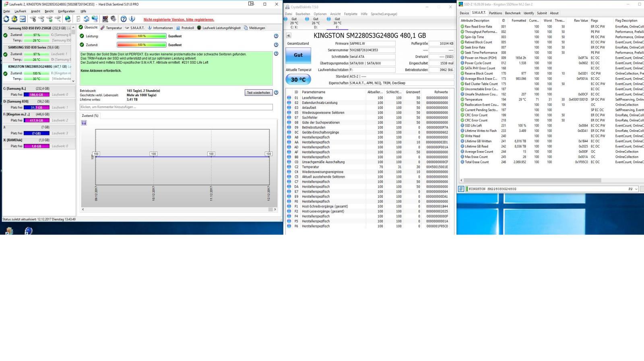Viewport: 644px width, 361px height.
Task: Open Datei menu in Hard Disk Sentinel
Action: click(7, 11)
